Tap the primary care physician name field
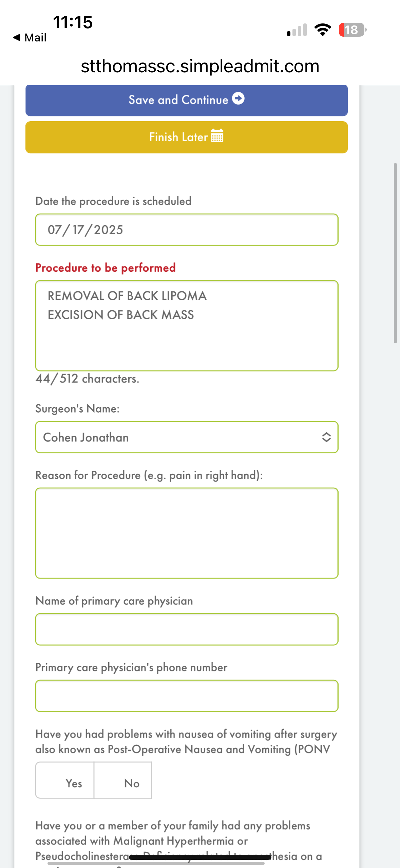The width and height of the screenshot is (400, 868). tap(187, 629)
